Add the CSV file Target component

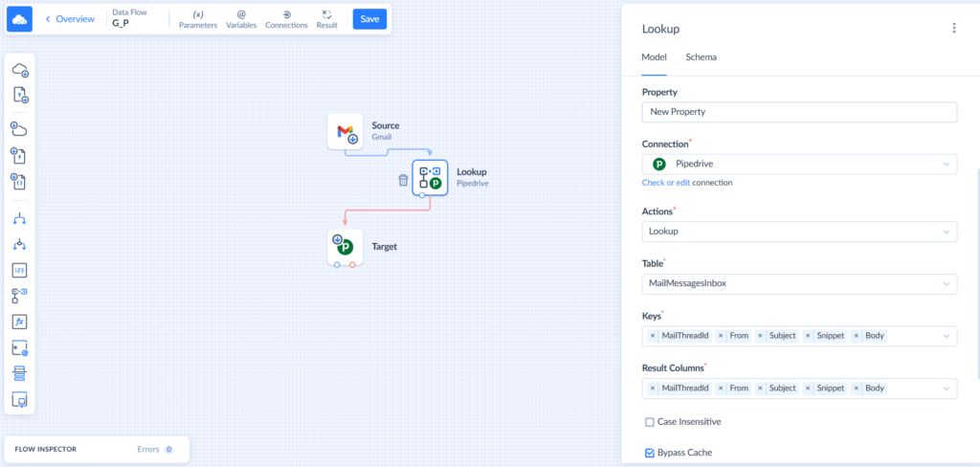pos(20,155)
